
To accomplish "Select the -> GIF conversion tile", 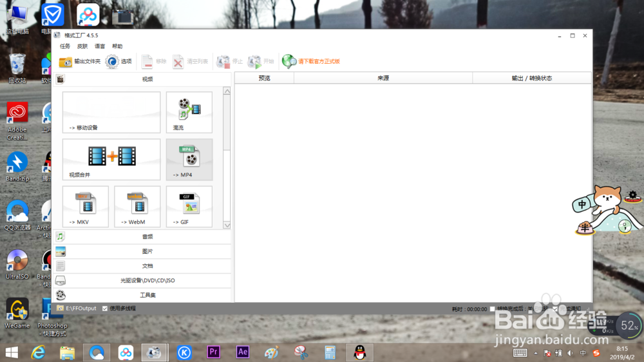I will click(189, 206).
